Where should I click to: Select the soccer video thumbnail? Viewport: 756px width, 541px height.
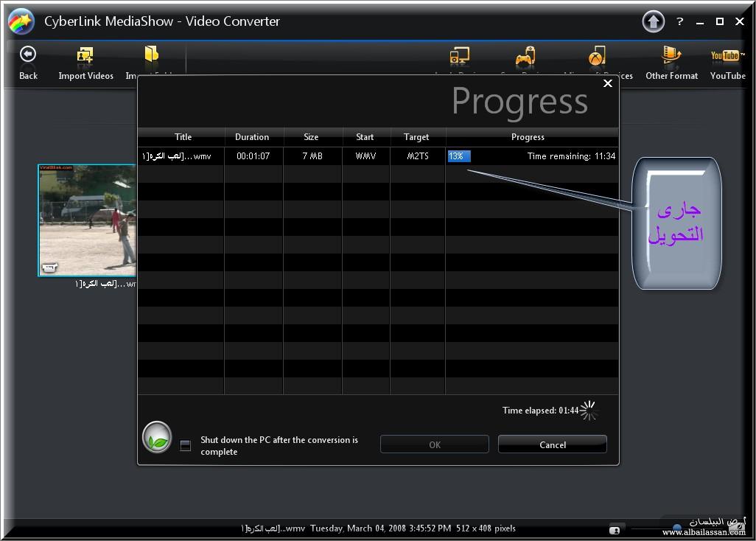pos(87,220)
